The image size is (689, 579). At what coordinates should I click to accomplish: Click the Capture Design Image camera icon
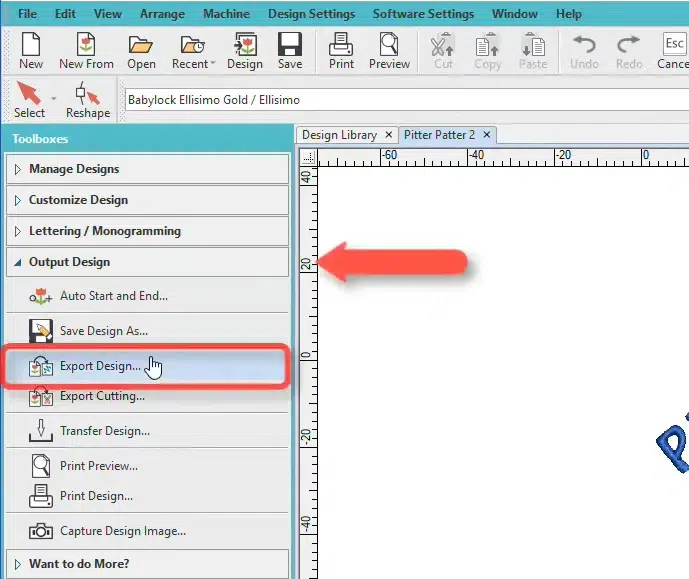tap(40, 531)
